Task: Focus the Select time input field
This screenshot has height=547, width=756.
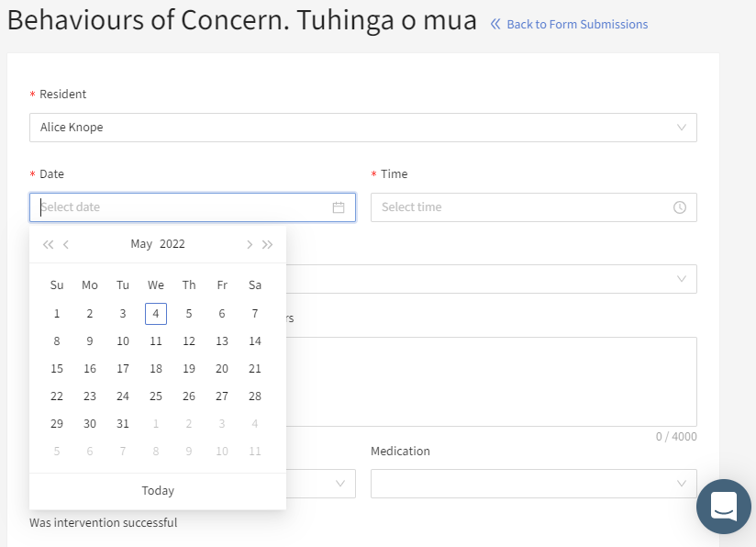Action: click(534, 207)
